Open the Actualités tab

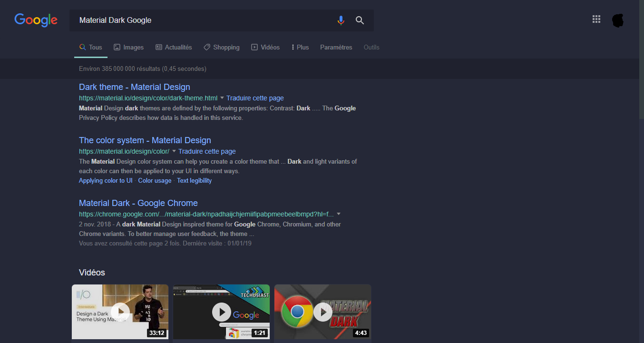tap(174, 47)
